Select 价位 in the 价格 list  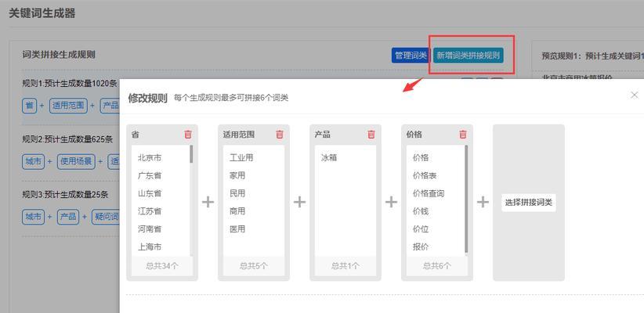point(421,229)
